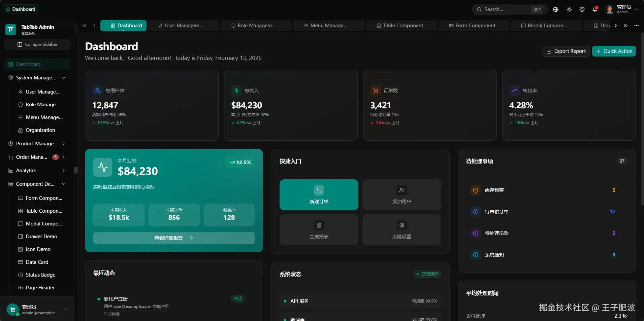This screenshot has width=644, height=321.
Task: Switch to the Role Managem... tab
Action: coord(256,26)
